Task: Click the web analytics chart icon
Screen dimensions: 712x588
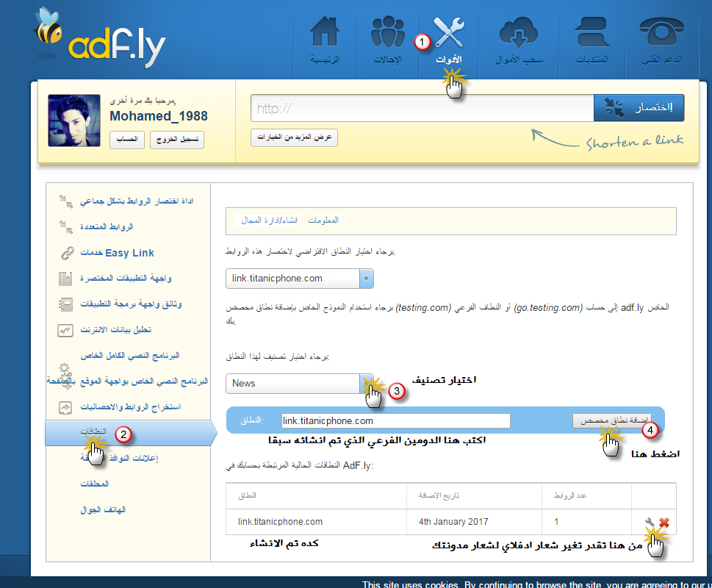Action: point(65,330)
